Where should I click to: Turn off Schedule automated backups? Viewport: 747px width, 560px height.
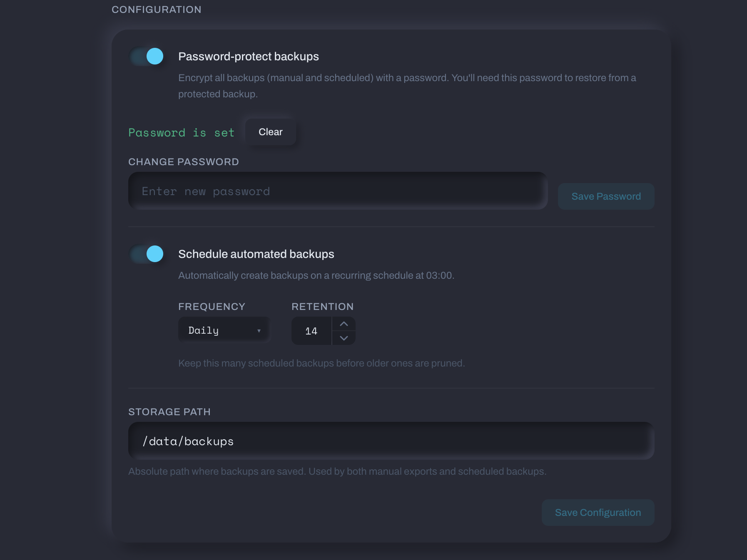[x=147, y=254]
